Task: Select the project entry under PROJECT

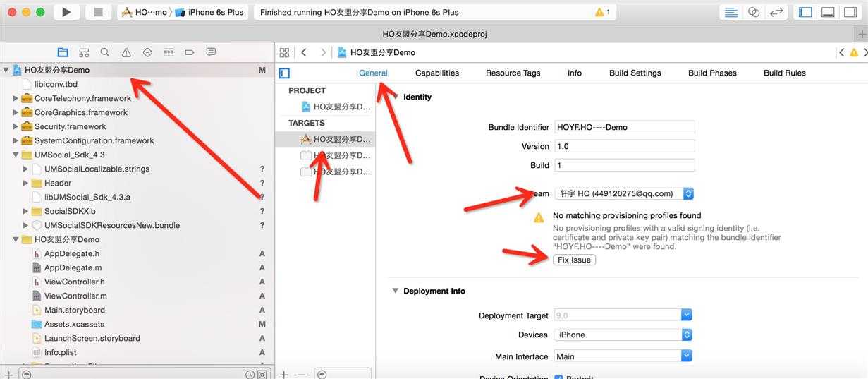Action: pos(336,107)
